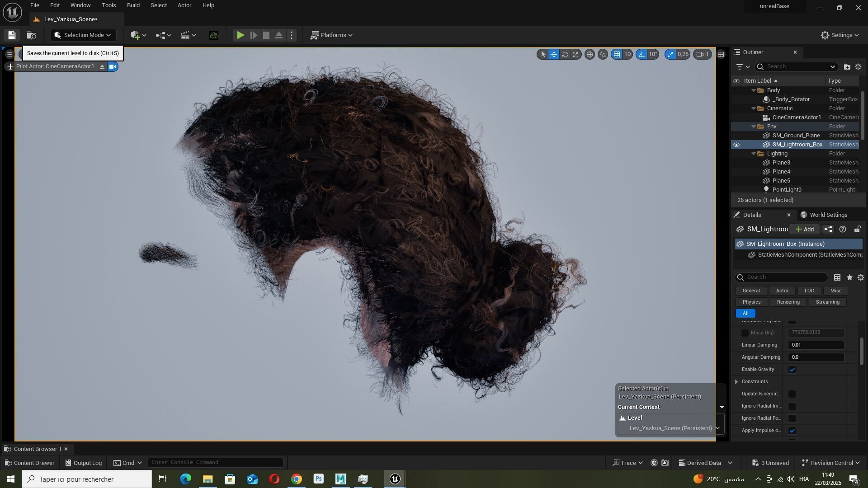This screenshot has width=868, height=488.
Task: Open grid snap value 10 dropdown
Action: tap(627, 54)
